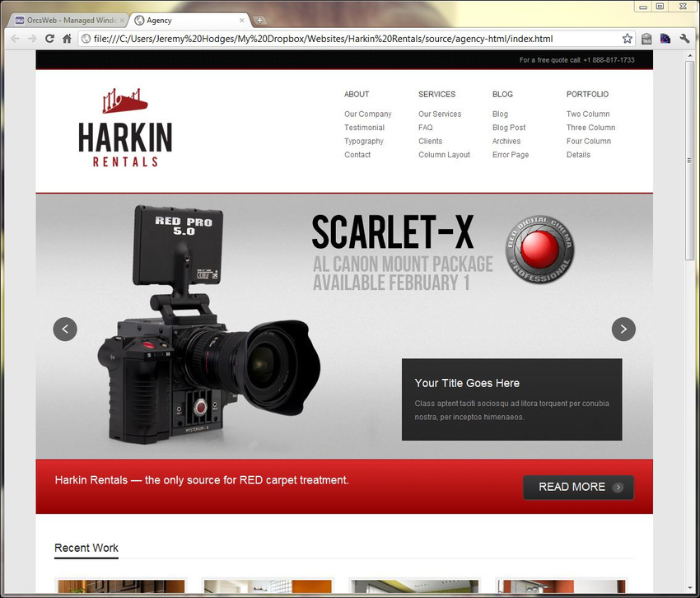The image size is (700, 598).
Task: Switch to the OrcsWeb Managed Windows tab
Action: [67, 20]
